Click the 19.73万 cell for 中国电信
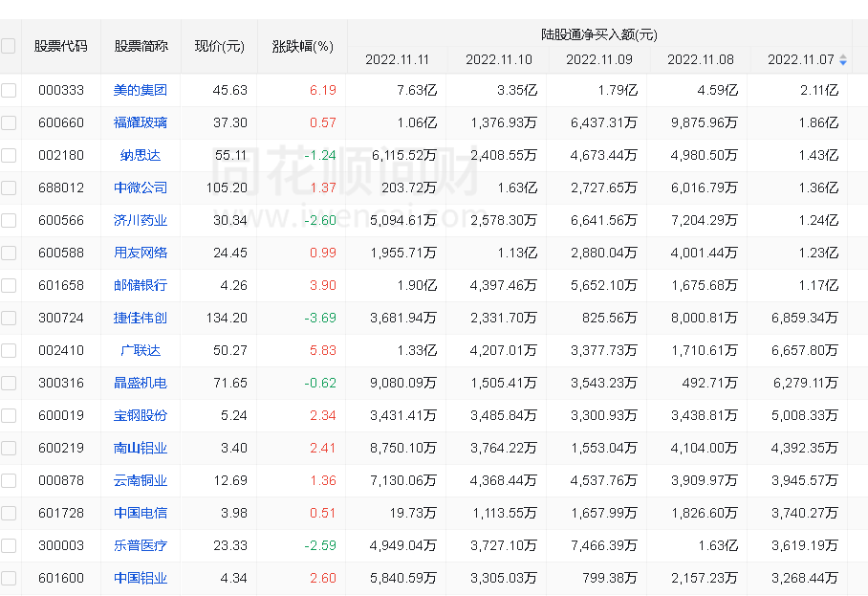 (x=413, y=514)
